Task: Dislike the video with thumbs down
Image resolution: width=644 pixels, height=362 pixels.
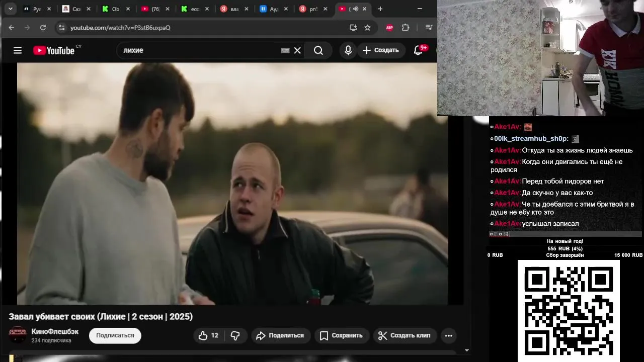Action: tap(235, 335)
